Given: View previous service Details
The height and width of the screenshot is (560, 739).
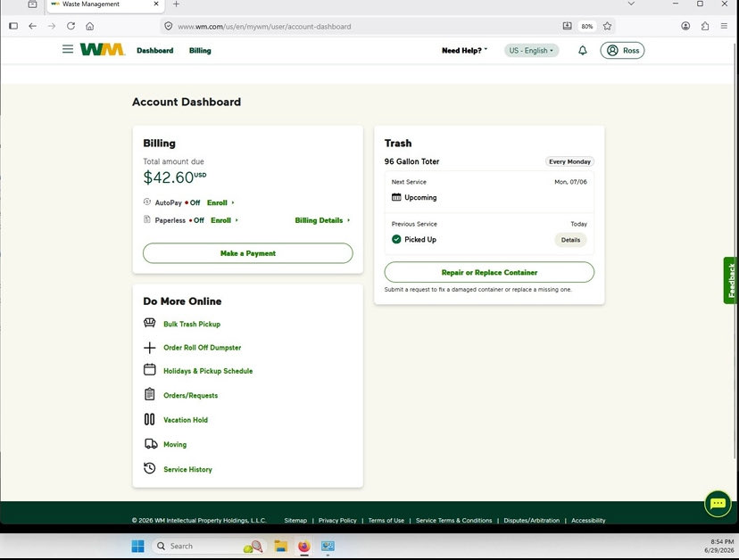Looking at the screenshot, I should (570, 240).
